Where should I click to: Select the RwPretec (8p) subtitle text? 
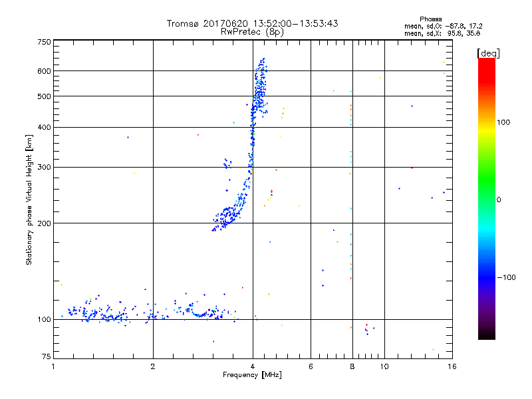tap(253, 31)
